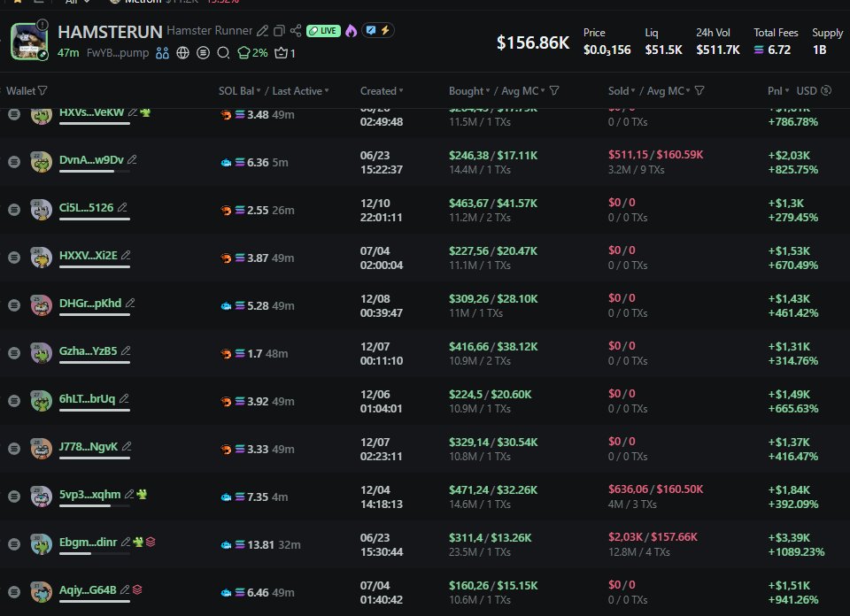Screen dimensions: 850x616
Task: Click the round icon left of Ci5L...5126
Action: [15, 209]
